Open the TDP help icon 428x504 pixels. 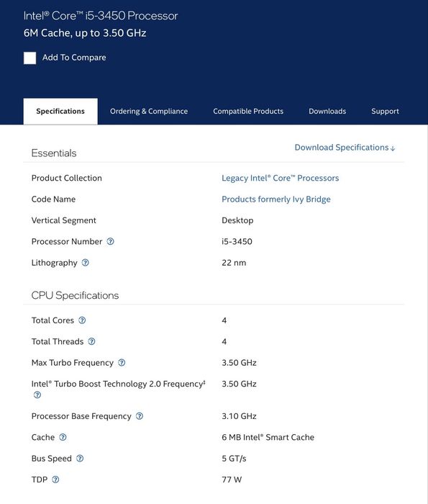click(55, 480)
